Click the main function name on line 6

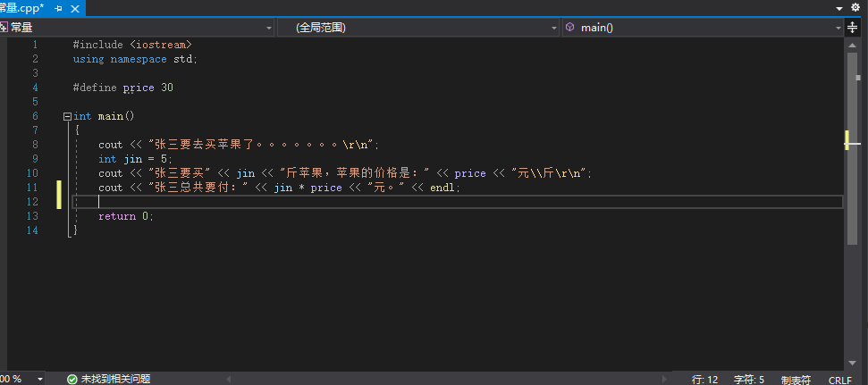(110, 116)
